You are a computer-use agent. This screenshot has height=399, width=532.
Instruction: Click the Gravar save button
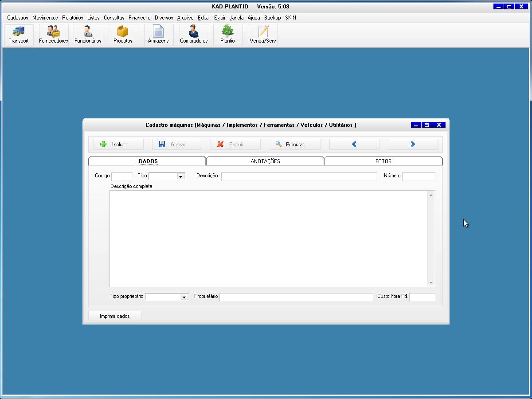(x=177, y=145)
